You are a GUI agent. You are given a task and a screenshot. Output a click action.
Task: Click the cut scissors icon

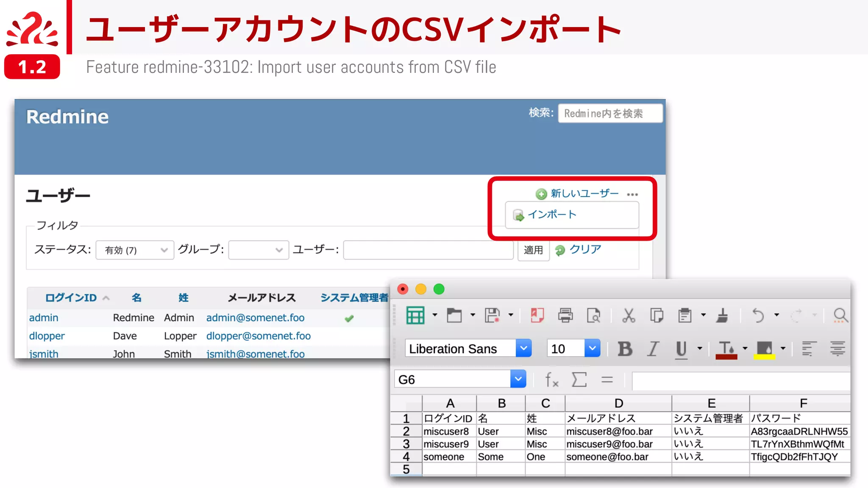[629, 315]
